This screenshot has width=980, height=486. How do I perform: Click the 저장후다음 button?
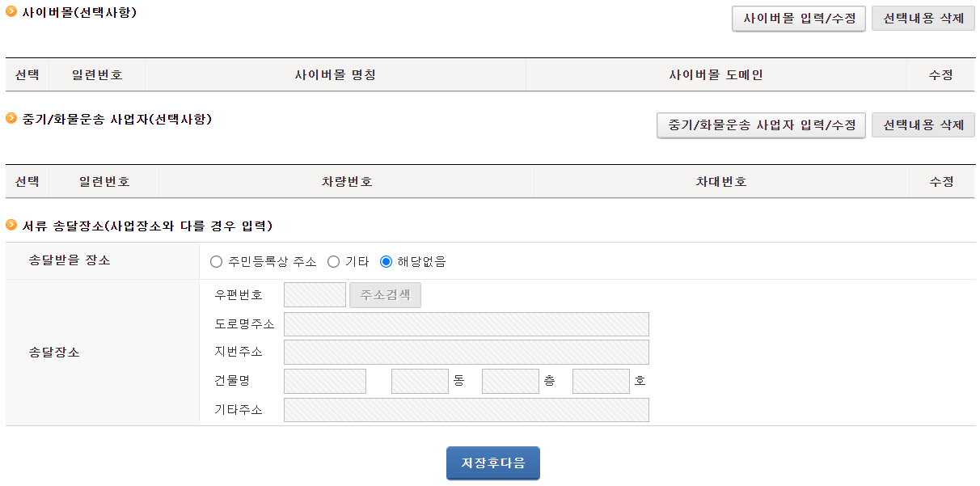493,463
